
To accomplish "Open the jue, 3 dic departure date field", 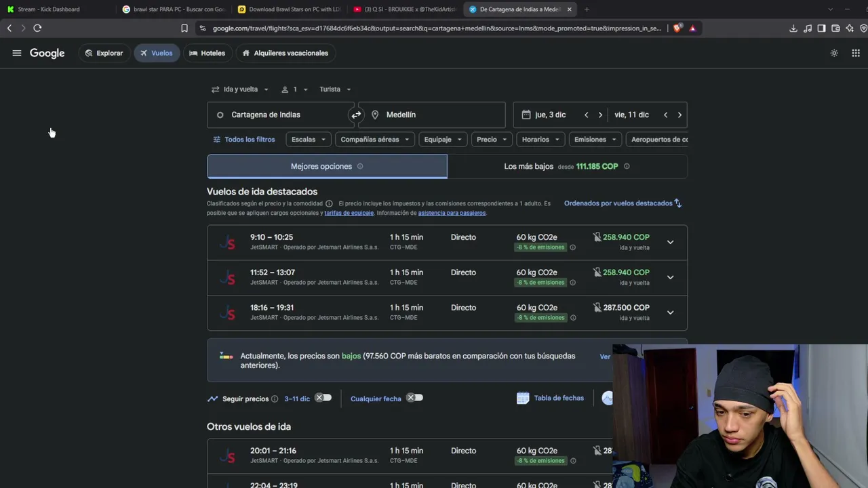I will 551,115.
